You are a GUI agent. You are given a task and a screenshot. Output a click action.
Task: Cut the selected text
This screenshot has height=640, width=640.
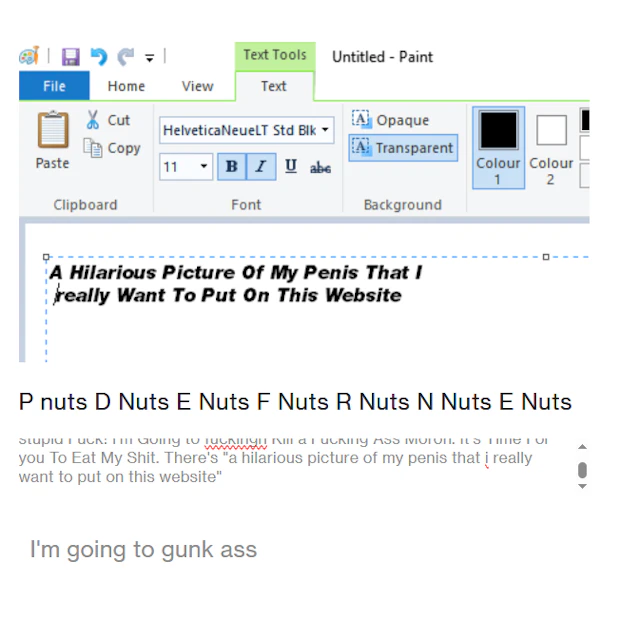pyautogui.click(x=108, y=120)
